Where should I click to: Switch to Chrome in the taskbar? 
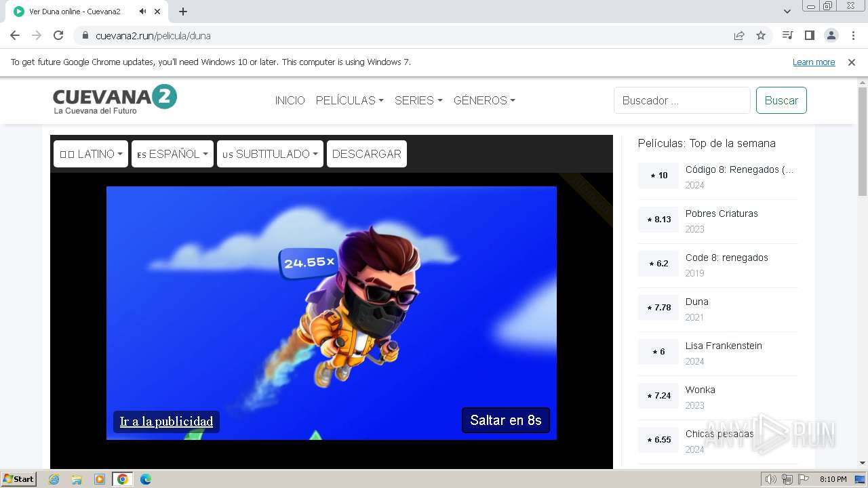pyautogui.click(x=123, y=479)
